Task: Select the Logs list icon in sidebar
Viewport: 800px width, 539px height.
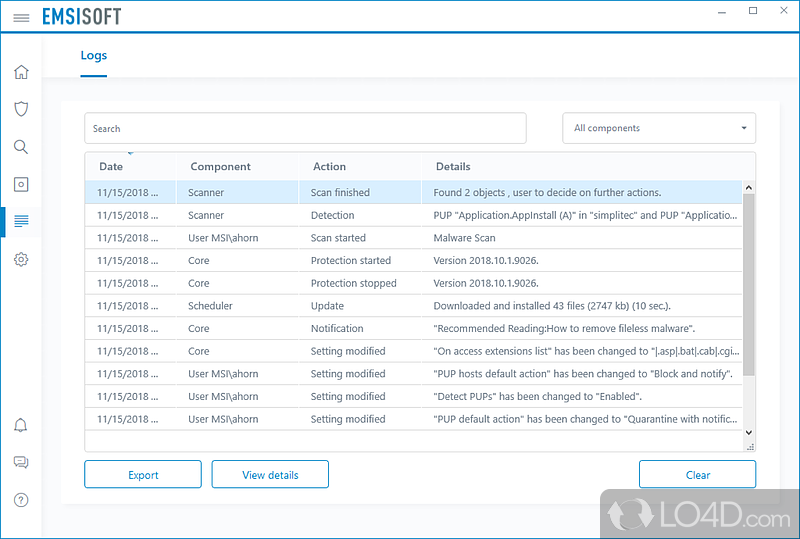Action: [21, 221]
